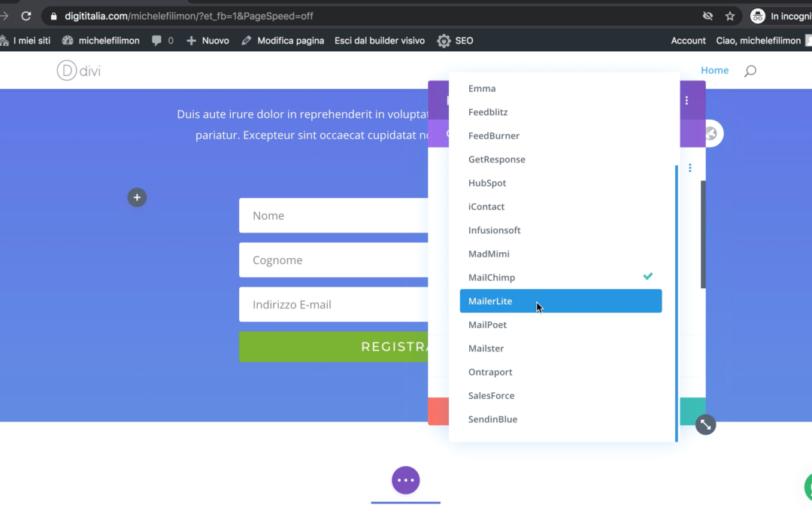Viewport: 812px width, 508px height.
Task: Click Modifica pagina in the admin bar
Action: 283,41
